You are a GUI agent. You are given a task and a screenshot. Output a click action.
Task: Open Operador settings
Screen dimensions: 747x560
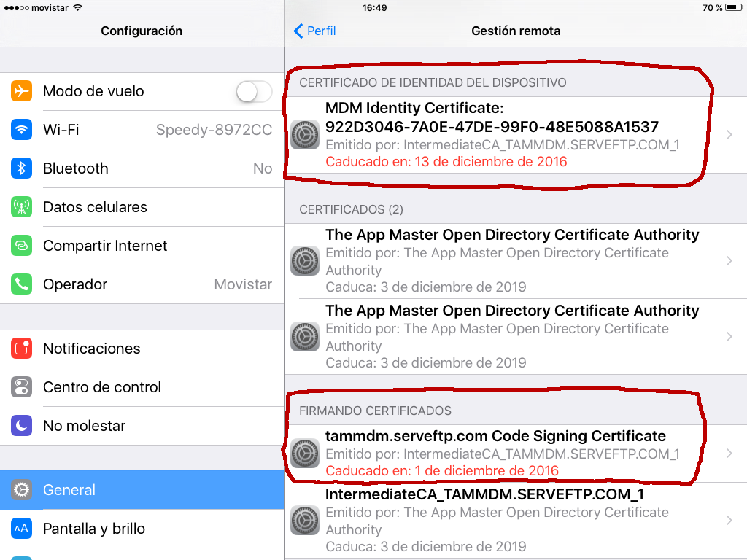tap(142, 284)
